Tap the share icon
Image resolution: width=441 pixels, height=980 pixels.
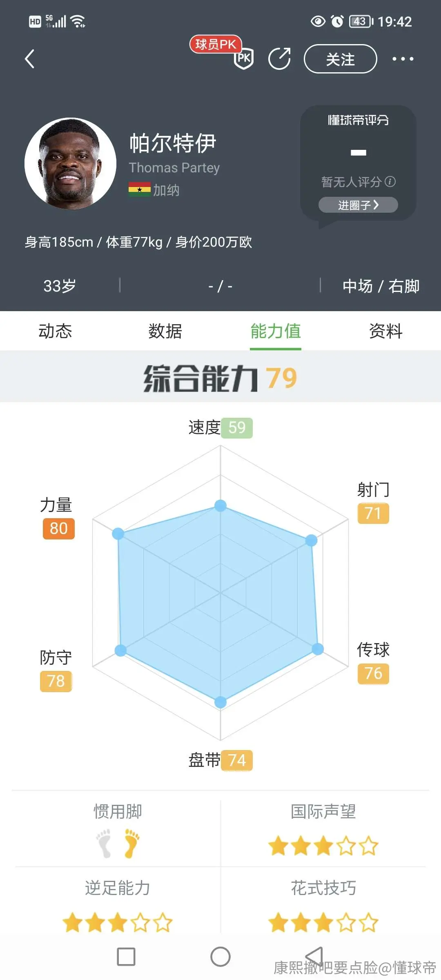tap(280, 59)
